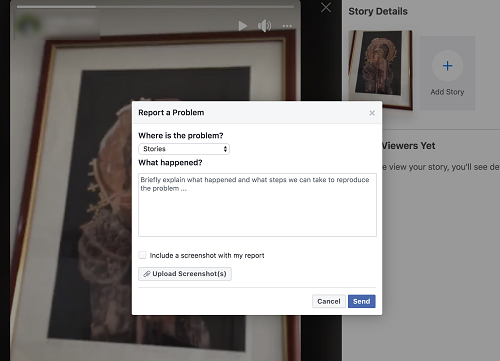Send the problem report
Viewport: 500px width, 361px height.
pyautogui.click(x=362, y=301)
